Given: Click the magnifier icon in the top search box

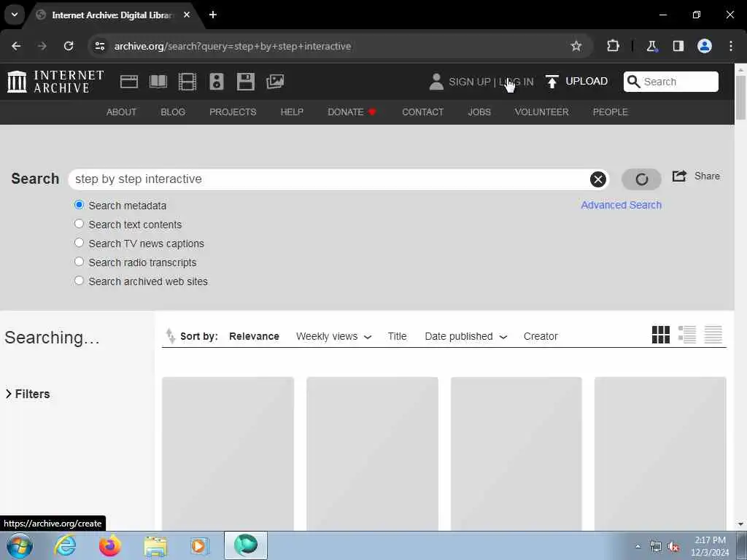Looking at the screenshot, I should pos(634,82).
